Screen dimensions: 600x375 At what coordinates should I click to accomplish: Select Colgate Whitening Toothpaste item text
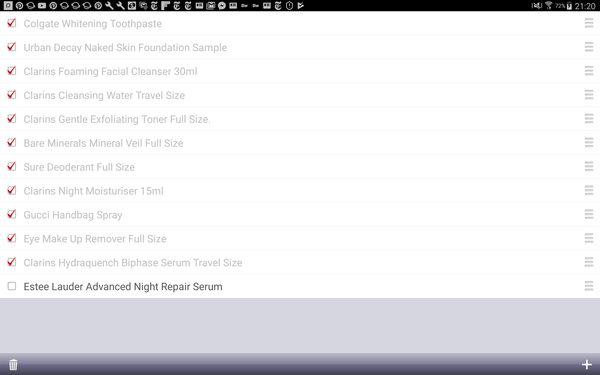point(93,24)
